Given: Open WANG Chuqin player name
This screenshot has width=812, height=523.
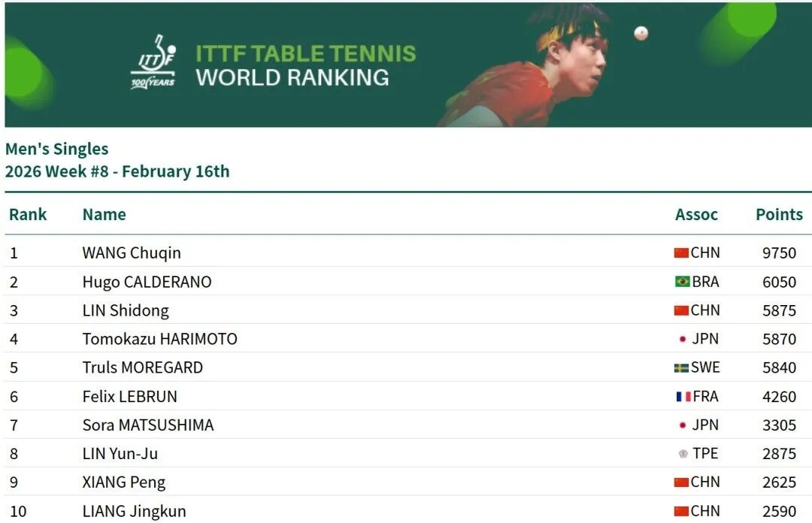Looking at the screenshot, I should pyautogui.click(x=132, y=253).
